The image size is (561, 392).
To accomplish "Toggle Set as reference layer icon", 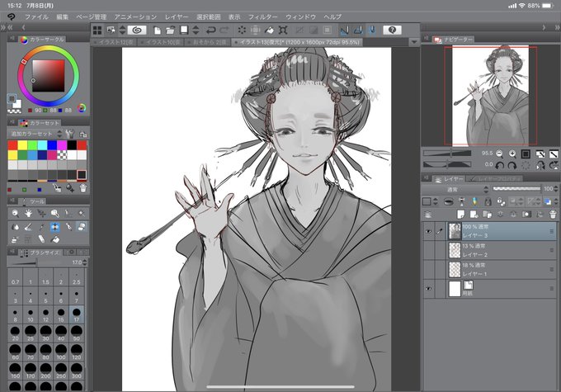I will pos(462,201).
